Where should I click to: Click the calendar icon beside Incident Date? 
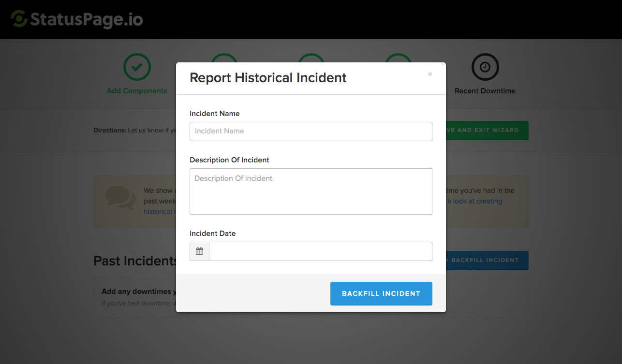199,251
